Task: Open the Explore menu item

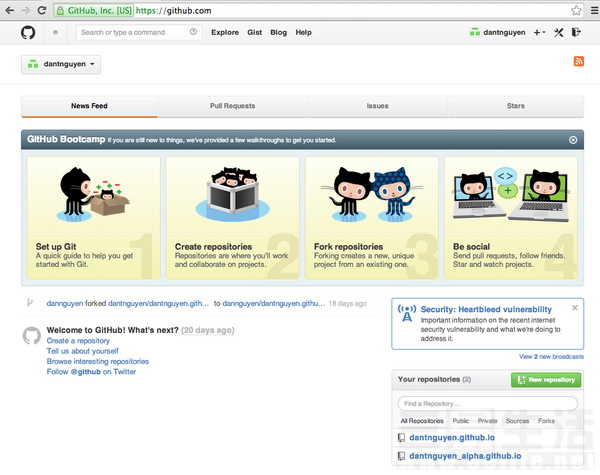Action: (x=225, y=33)
